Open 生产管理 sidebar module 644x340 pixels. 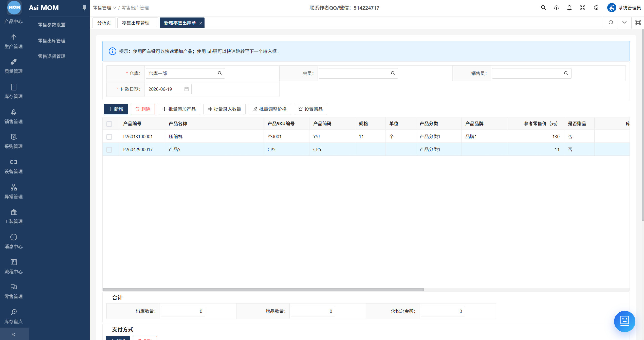14,42
